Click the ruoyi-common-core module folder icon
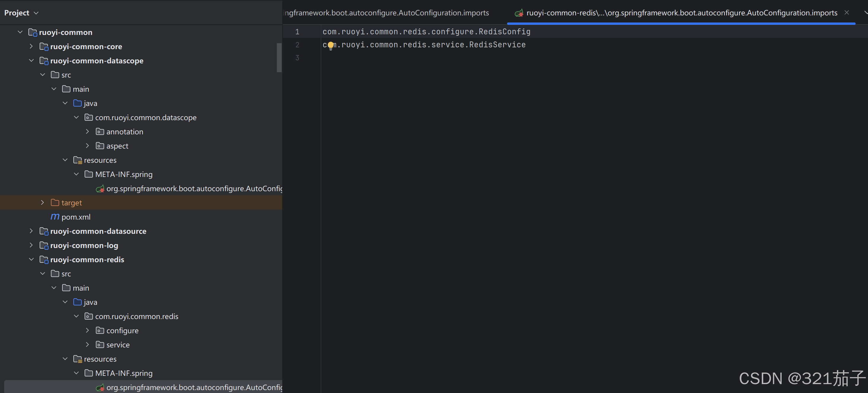This screenshot has height=393, width=868. pos(44,46)
